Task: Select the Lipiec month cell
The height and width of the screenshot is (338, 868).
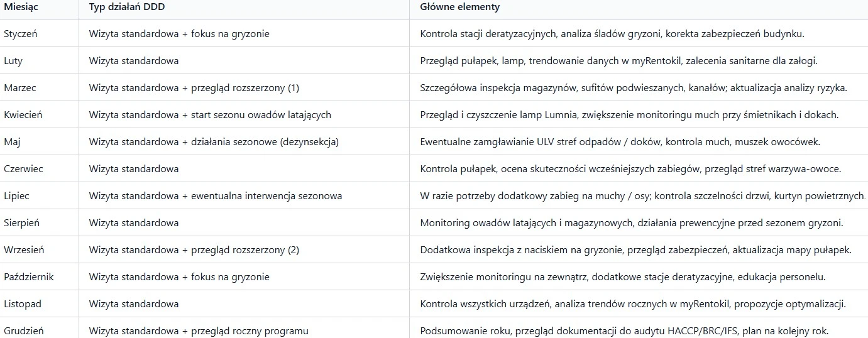Action: (x=39, y=196)
